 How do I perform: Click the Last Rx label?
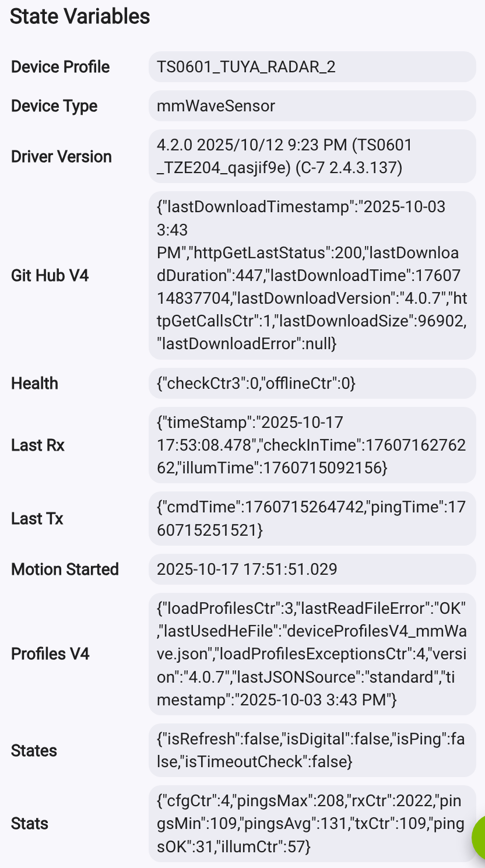[38, 445]
